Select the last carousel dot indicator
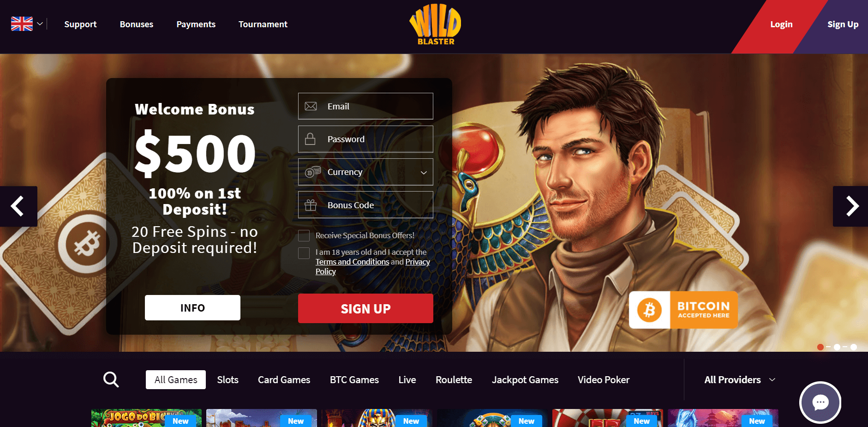This screenshot has height=427, width=868. [x=854, y=347]
